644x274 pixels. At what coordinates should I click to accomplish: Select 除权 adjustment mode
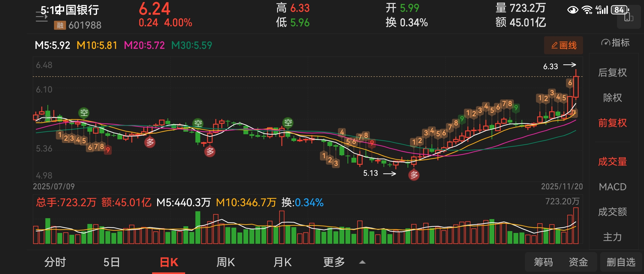pos(612,98)
